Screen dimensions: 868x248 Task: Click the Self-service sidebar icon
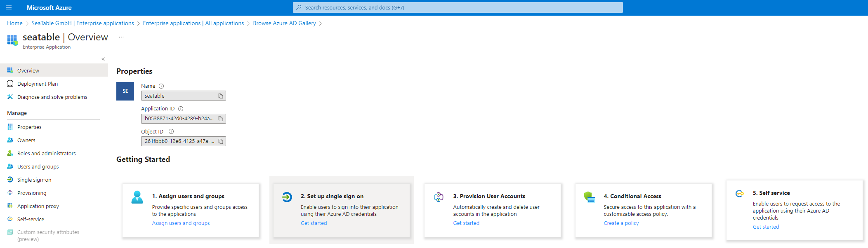tap(10, 219)
